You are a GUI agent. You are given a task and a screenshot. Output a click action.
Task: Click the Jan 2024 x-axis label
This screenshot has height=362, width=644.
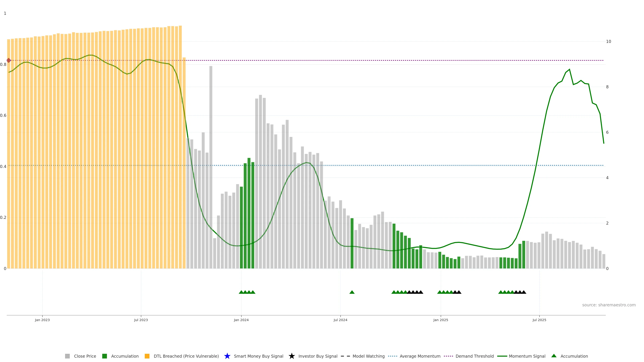241,320
